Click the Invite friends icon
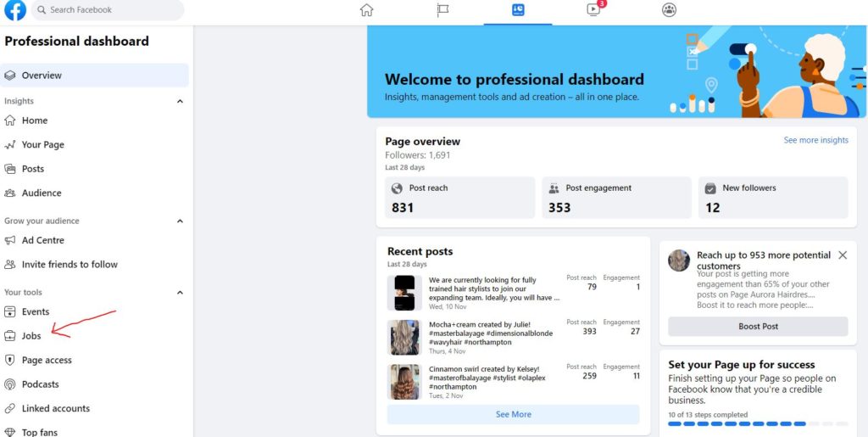The image size is (868, 437). coord(9,264)
